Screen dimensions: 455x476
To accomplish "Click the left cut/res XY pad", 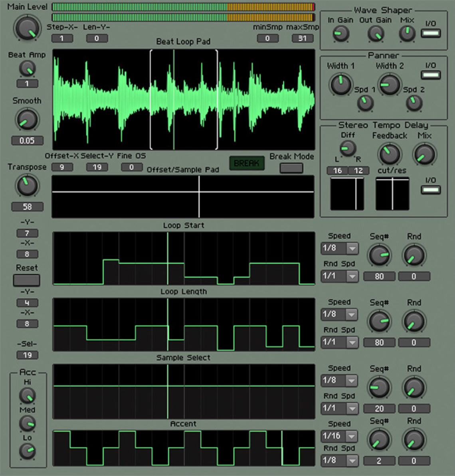I will pos(347,194).
